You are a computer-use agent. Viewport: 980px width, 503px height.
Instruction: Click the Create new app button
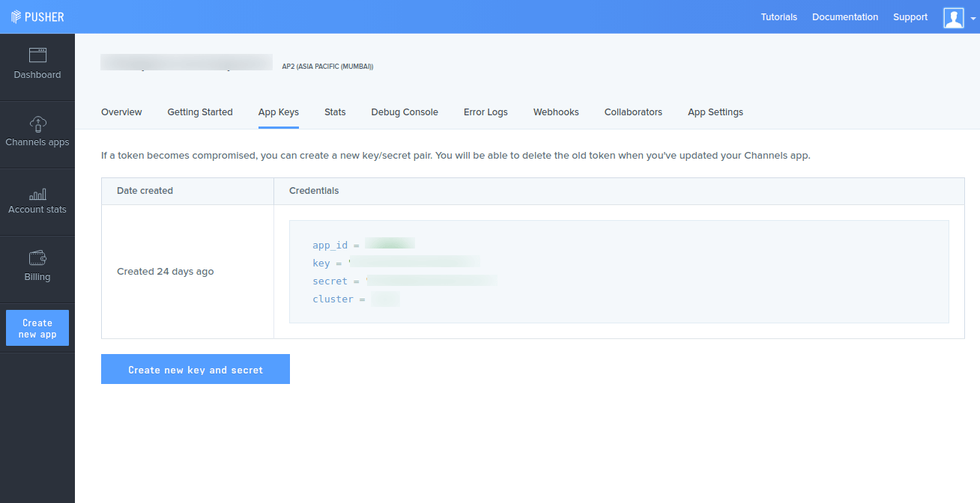coord(37,328)
